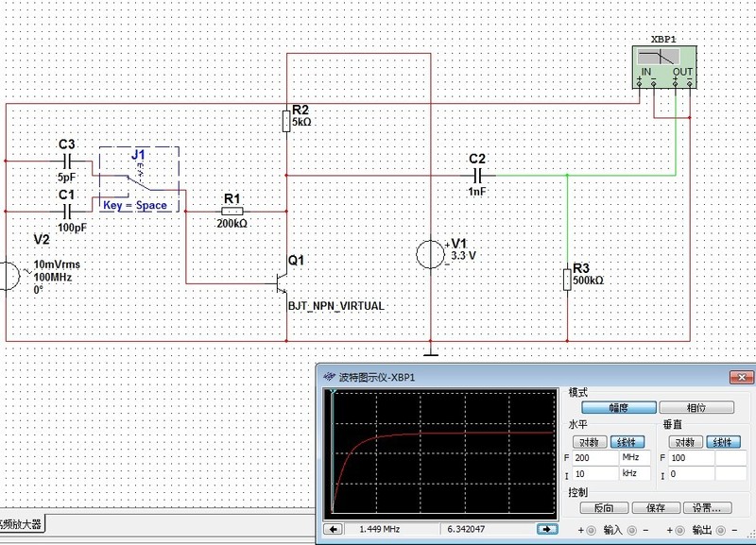This screenshot has height=545, width=756.
Task: Click the XBP1 Bode plotter instrument icon
Action: [x=666, y=64]
